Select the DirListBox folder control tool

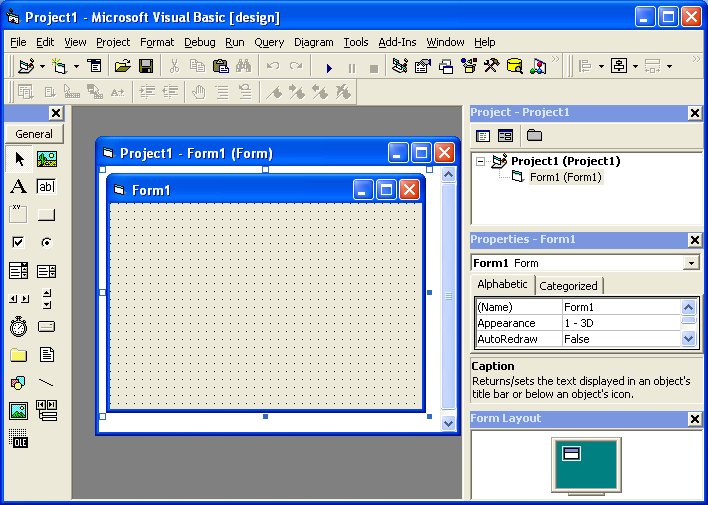[19, 355]
